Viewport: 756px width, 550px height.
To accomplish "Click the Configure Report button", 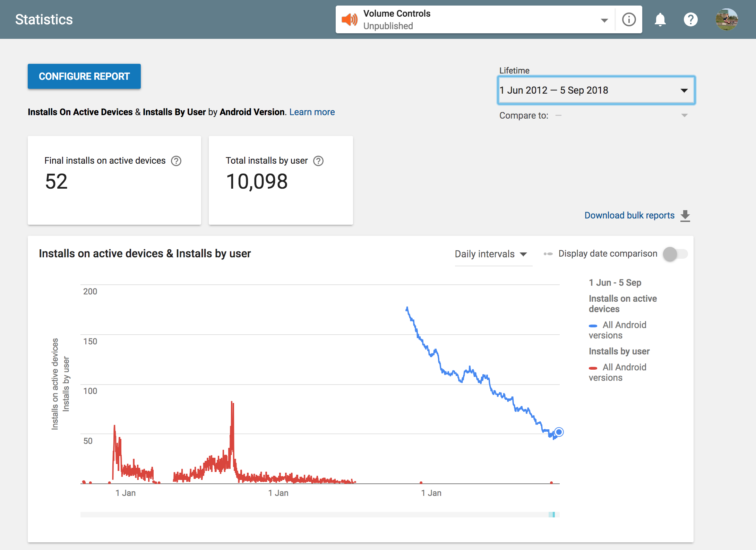I will [84, 76].
